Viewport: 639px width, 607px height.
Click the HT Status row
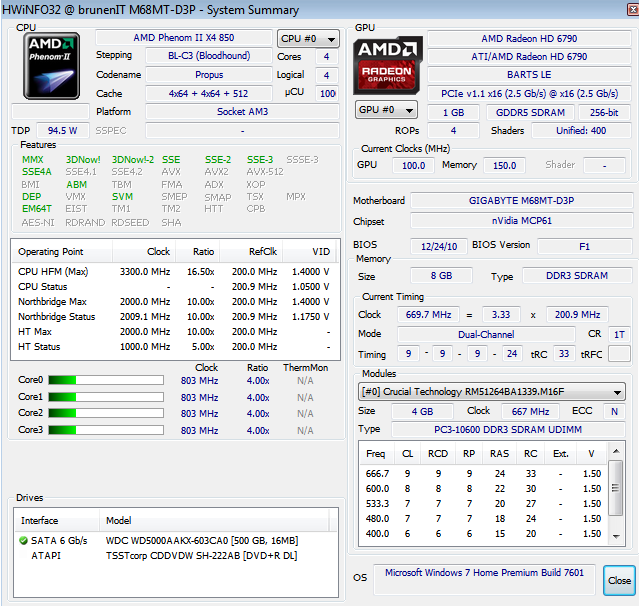[x=174, y=347]
